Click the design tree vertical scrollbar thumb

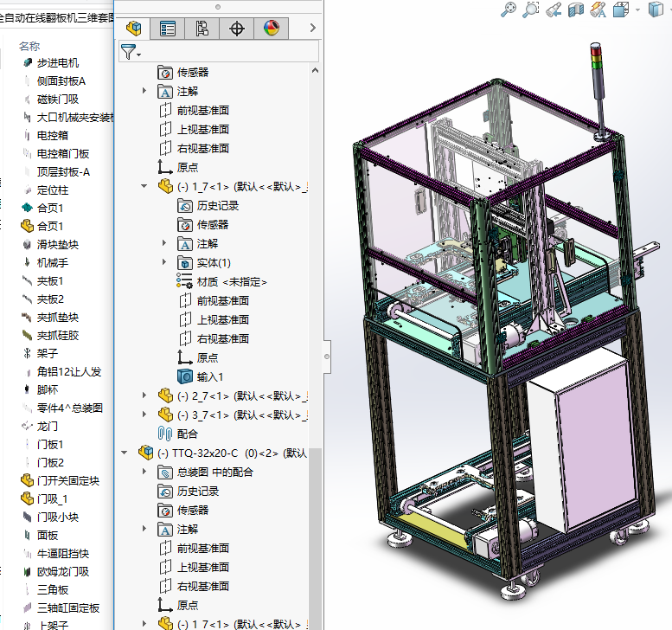tap(315, 538)
